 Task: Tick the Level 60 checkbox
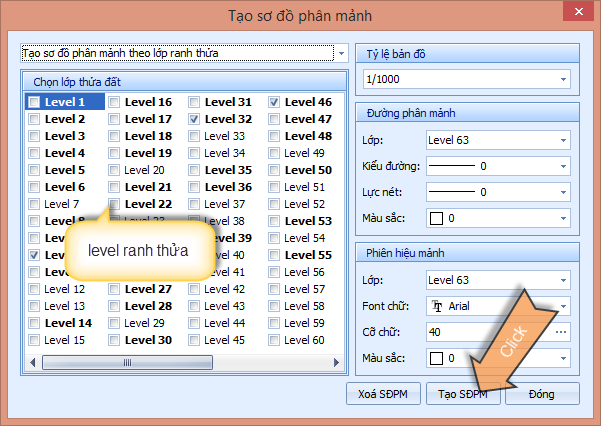[x=274, y=340]
